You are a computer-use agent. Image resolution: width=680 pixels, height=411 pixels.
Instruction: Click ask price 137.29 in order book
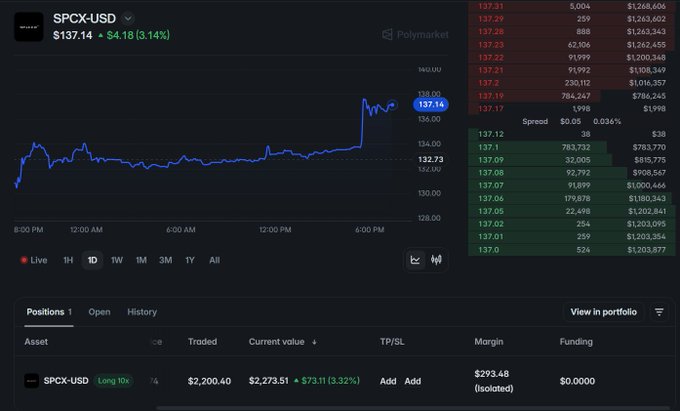[x=490, y=19]
